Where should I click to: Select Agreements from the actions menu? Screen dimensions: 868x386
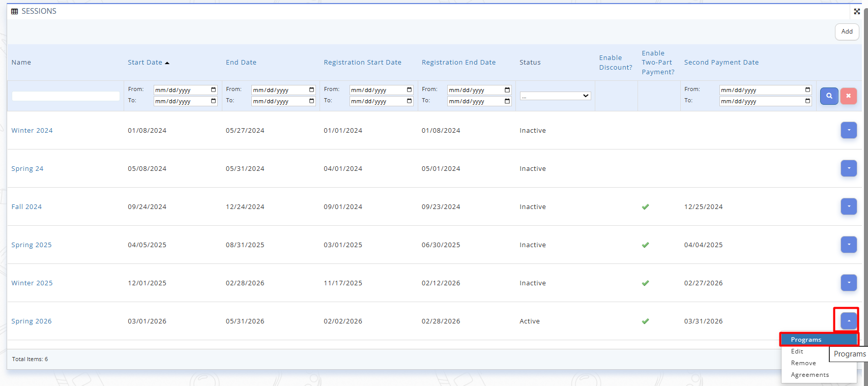point(809,375)
